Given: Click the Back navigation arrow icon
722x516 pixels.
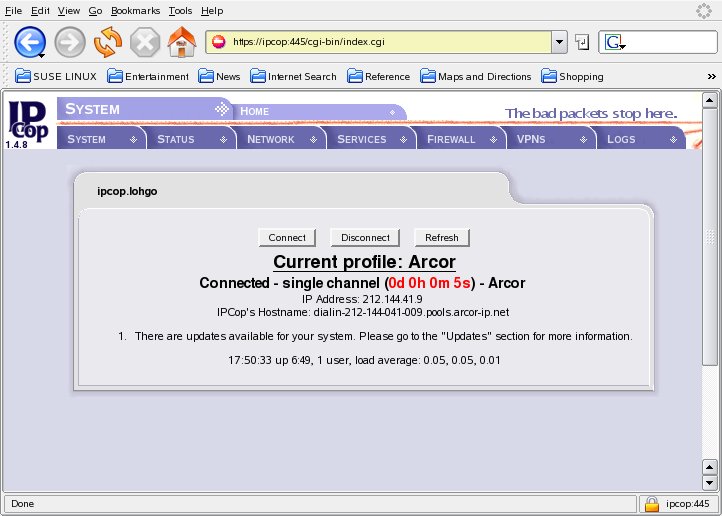Looking at the screenshot, I should [x=29, y=42].
